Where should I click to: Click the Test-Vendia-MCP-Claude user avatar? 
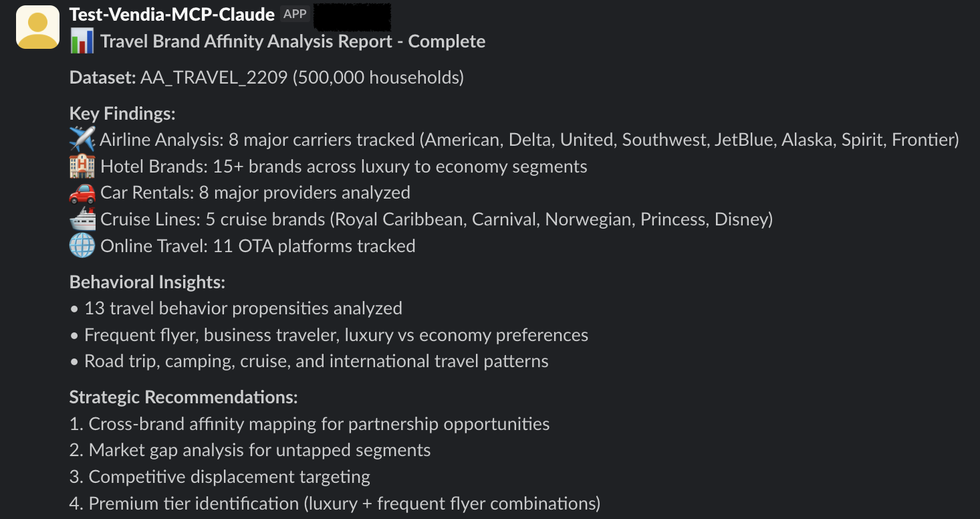coord(37,27)
